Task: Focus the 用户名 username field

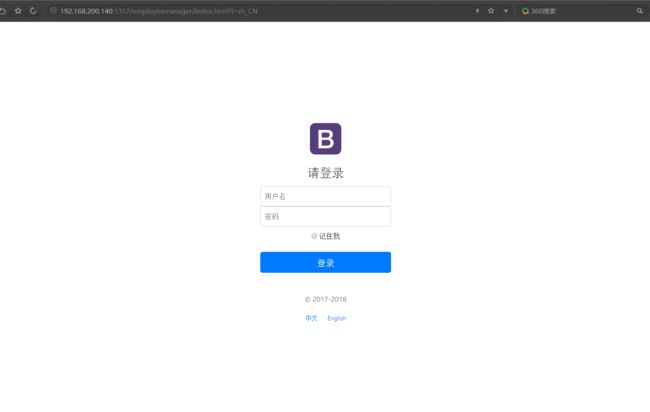Action: [325, 196]
